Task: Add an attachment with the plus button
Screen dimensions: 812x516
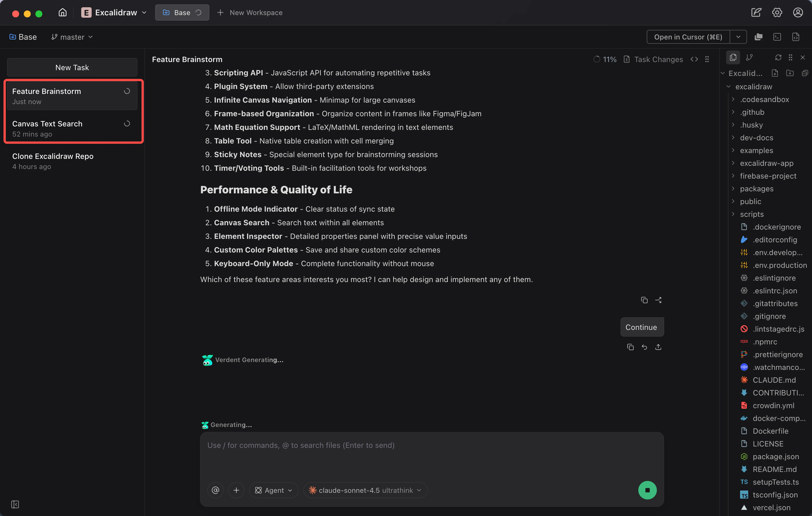Action: point(236,490)
